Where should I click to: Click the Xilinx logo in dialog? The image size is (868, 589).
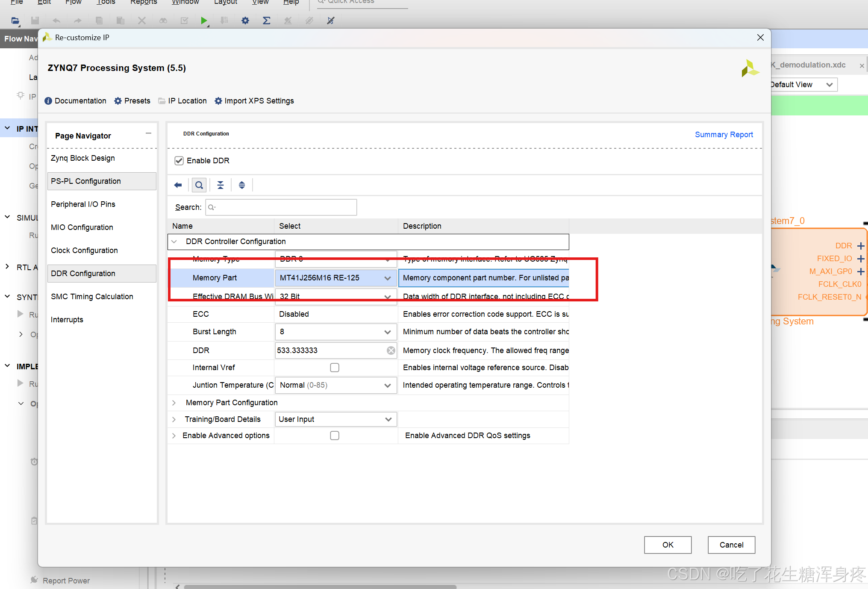(x=750, y=68)
